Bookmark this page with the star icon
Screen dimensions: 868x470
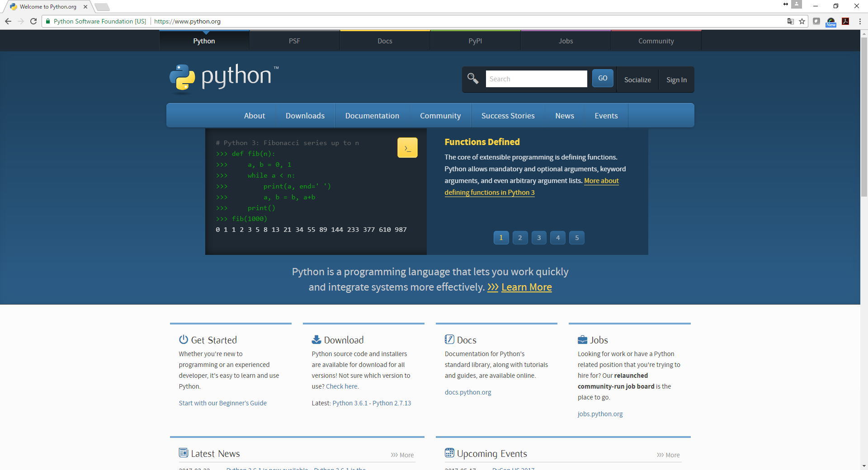coord(802,21)
